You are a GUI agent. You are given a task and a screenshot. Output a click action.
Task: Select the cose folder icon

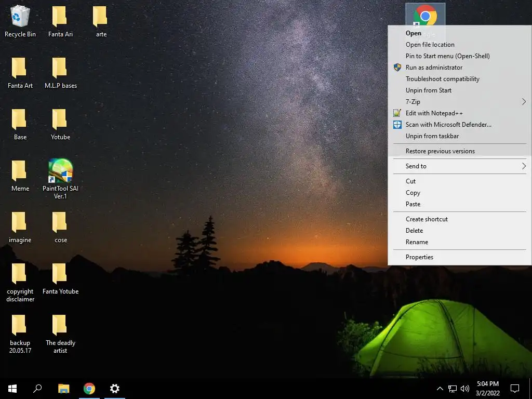coord(60,228)
